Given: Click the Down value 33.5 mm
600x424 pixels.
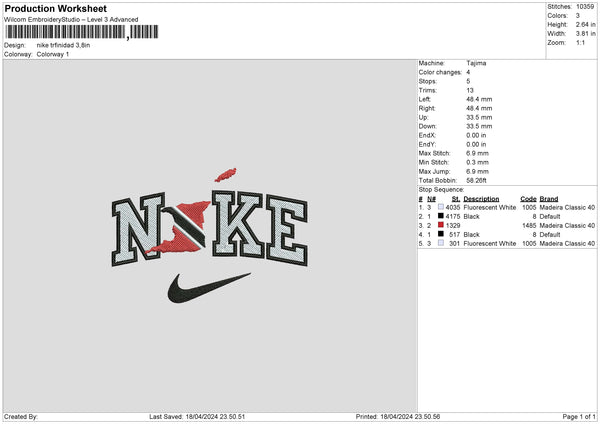Looking at the screenshot, I should click(479, 126).
